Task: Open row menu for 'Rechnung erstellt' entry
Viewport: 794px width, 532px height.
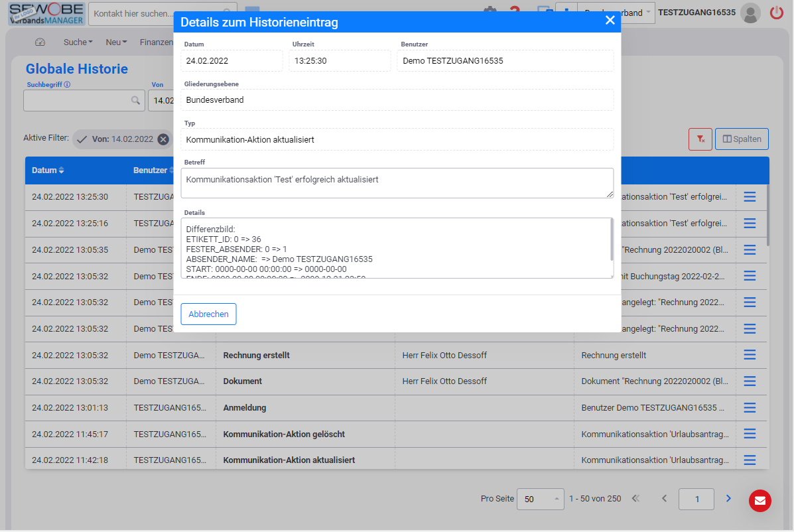Action: click(x=750, y=355)
